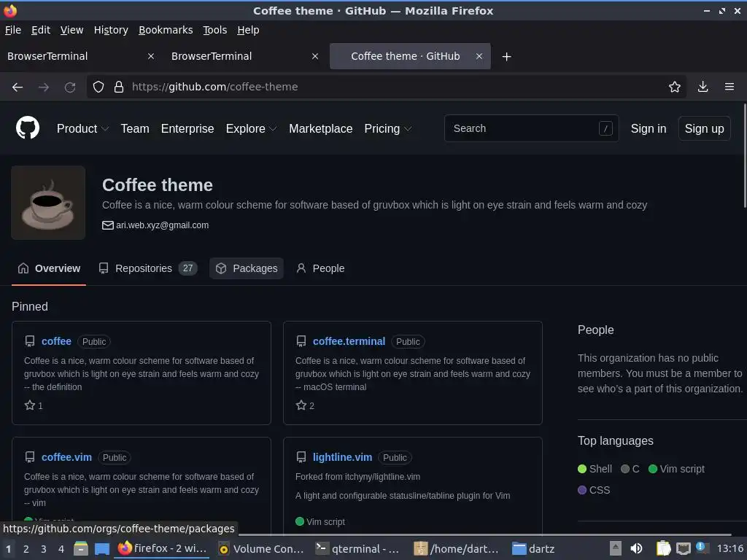Open the GitHub logo homepage link
The width and height of the screenshot is (747, 560).
(x=28, y=128)
